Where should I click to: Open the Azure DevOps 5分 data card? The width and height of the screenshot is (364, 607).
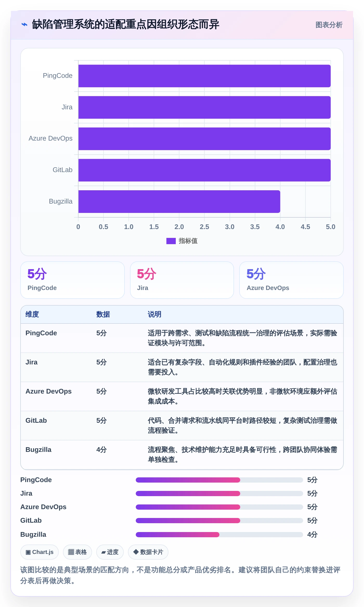tap(291, 280)
